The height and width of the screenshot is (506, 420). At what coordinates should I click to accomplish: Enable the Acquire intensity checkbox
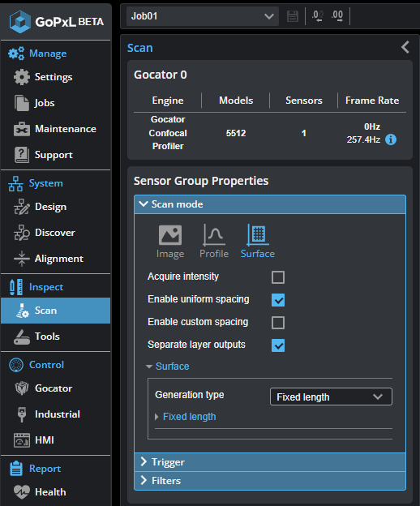coord(278,277)
